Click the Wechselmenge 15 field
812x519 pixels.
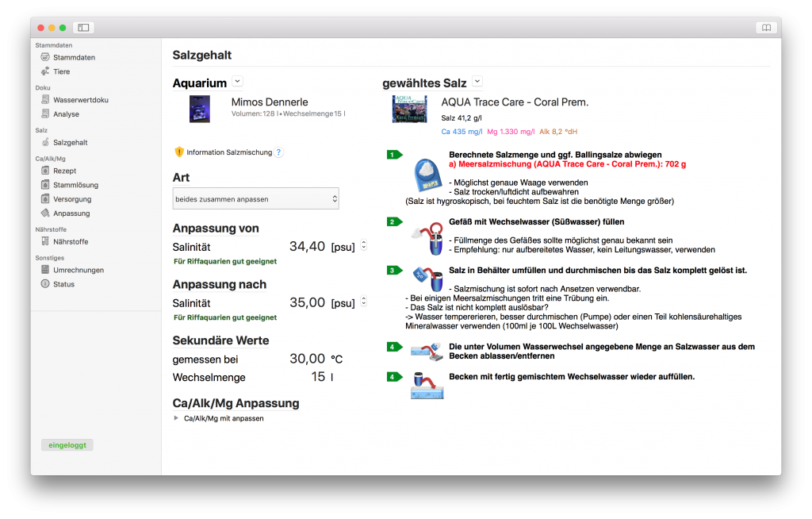(318, 377)
